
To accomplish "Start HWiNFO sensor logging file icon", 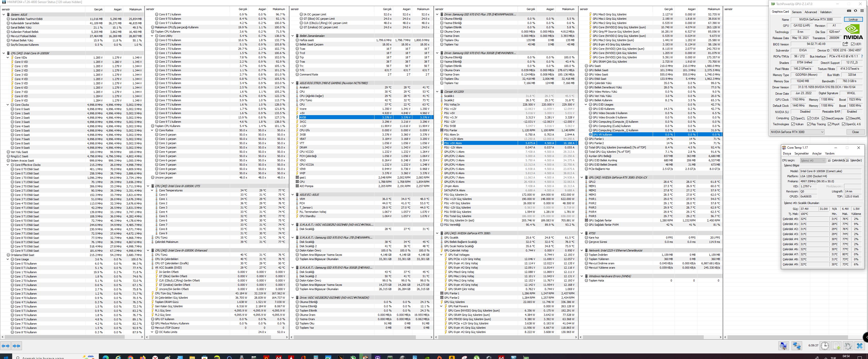I will pyautogui.click(x=836, y=346).
